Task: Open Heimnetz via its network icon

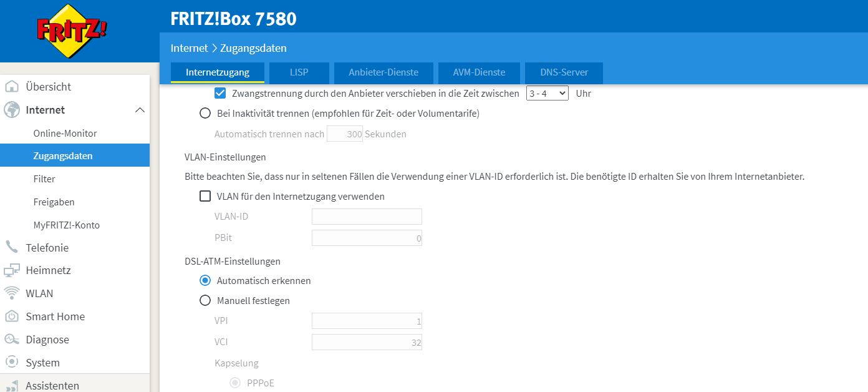Action: pos(12,270)
